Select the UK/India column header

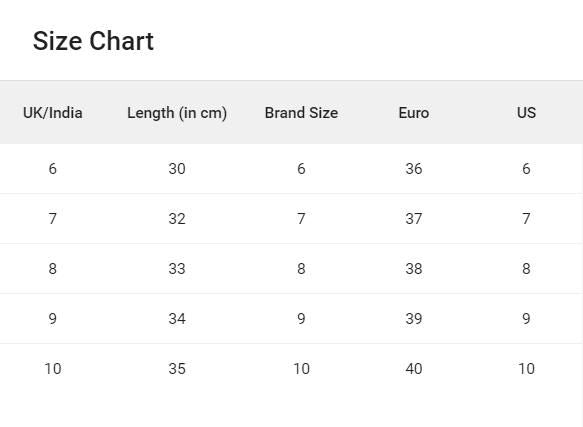52,113
